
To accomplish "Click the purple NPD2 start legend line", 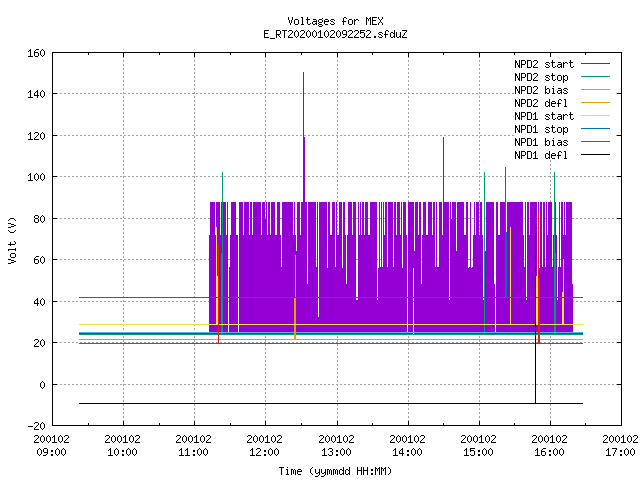I will [x=595, y=64].
